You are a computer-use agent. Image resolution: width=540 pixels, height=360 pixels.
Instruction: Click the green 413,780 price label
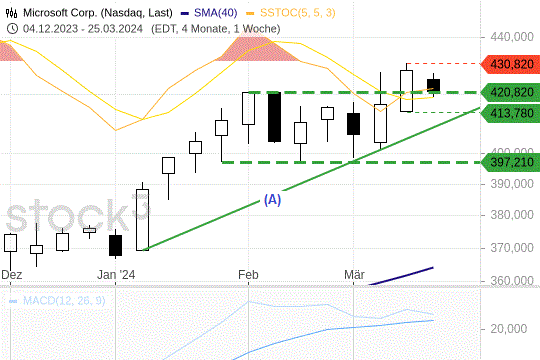[510, 113]
